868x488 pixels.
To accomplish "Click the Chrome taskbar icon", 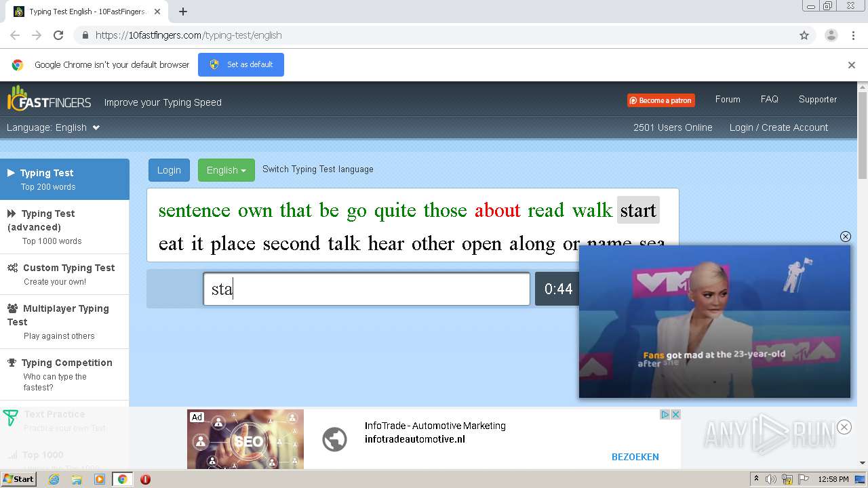I will click(x=122, y=479).
